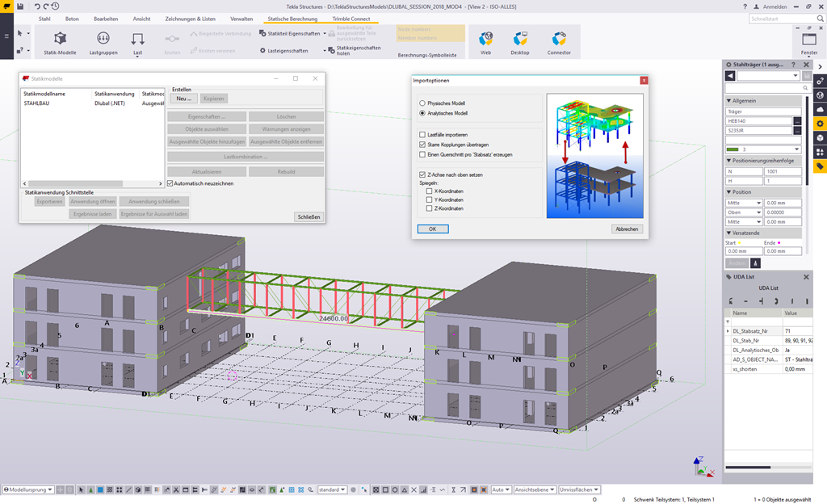Enable the Lastfälle importieren checkbox

[422, 135]
